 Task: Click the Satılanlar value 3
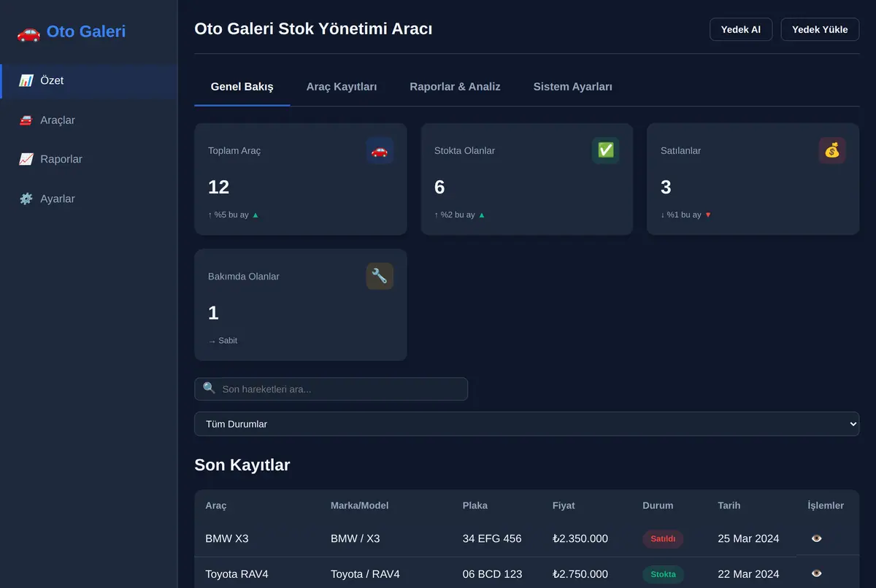666,187
